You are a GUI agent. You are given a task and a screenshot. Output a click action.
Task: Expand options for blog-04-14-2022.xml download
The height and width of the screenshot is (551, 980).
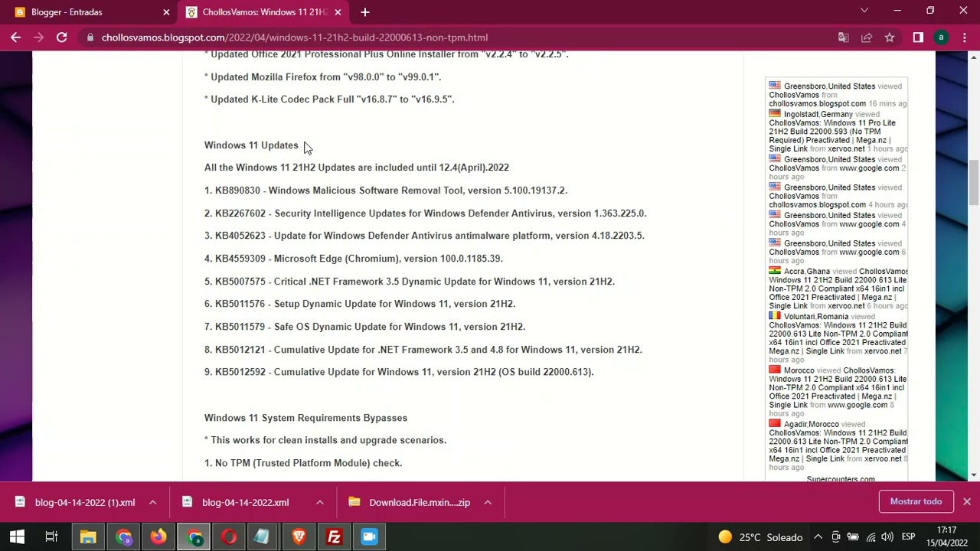point(320,503)
